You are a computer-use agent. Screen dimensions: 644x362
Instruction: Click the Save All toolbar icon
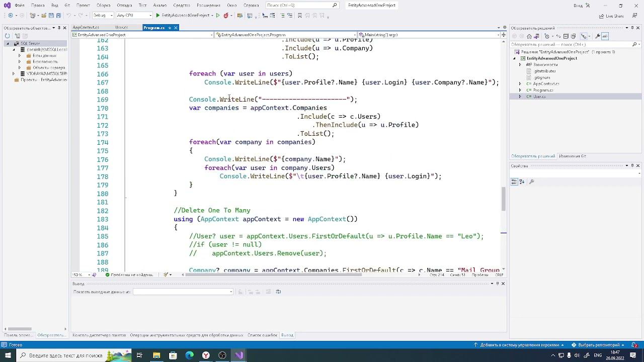coord(58,16)
